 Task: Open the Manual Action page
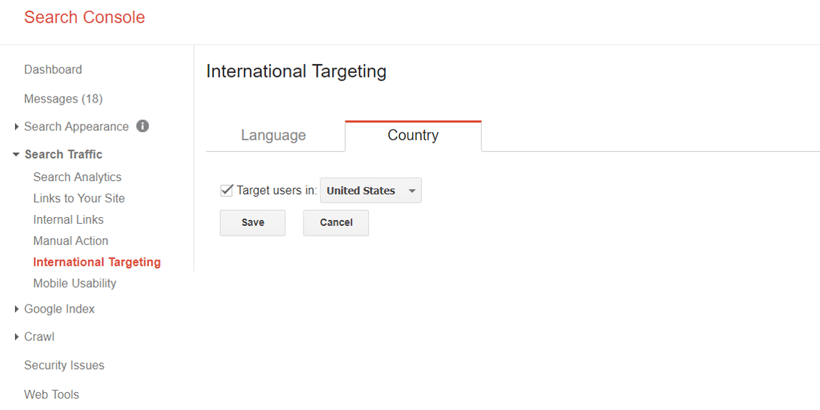click(71, 241)
